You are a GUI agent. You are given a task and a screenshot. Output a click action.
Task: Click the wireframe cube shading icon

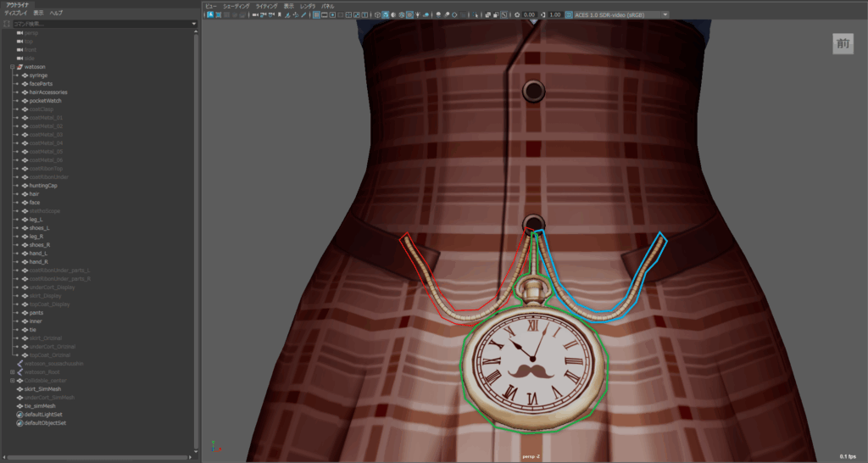coord(376,14)
